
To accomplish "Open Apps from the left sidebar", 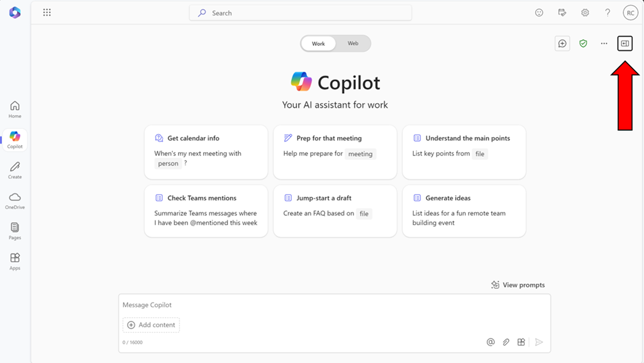I will 15,261.
